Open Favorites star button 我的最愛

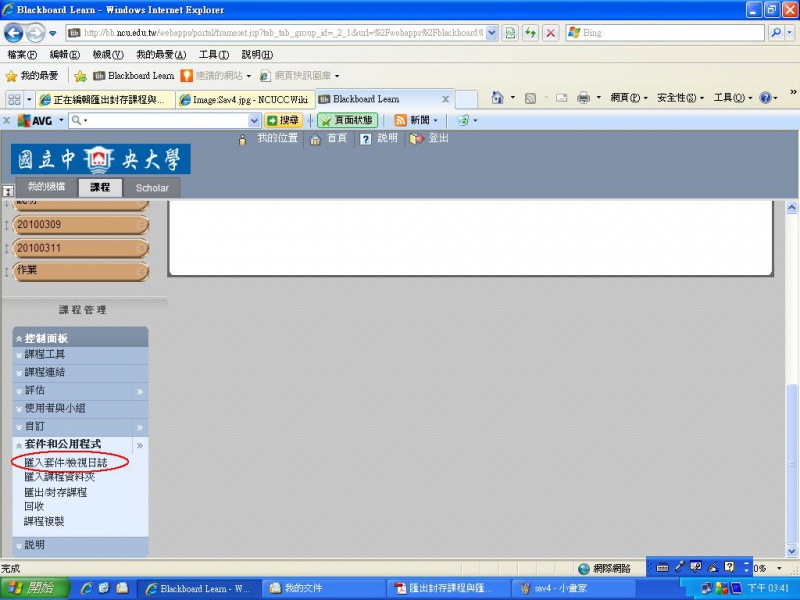pos(32,76)
